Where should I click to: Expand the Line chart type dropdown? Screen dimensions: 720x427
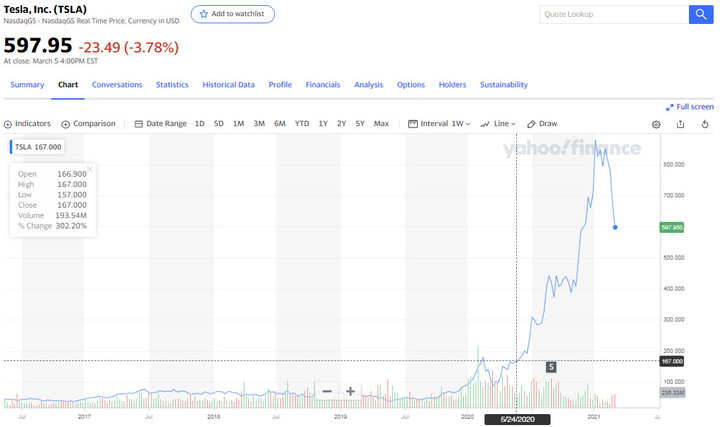pyautogui.click(x=498, y=124)
